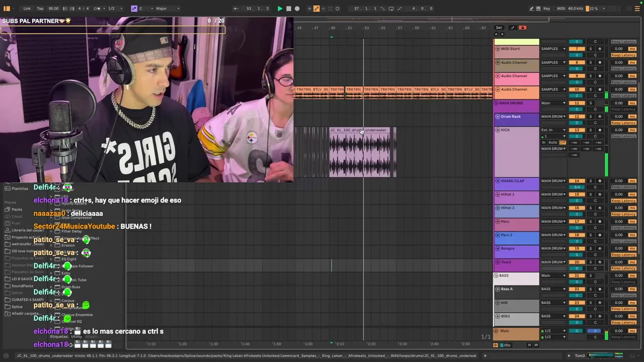Toggle track activator 13 on KICK

click(x=577, y=130)
